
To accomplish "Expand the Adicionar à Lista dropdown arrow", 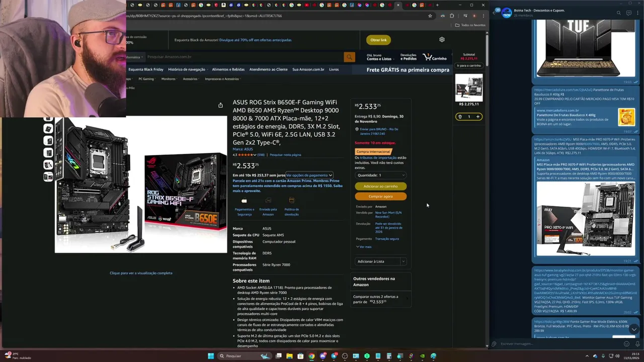I will tap(403, 261).
